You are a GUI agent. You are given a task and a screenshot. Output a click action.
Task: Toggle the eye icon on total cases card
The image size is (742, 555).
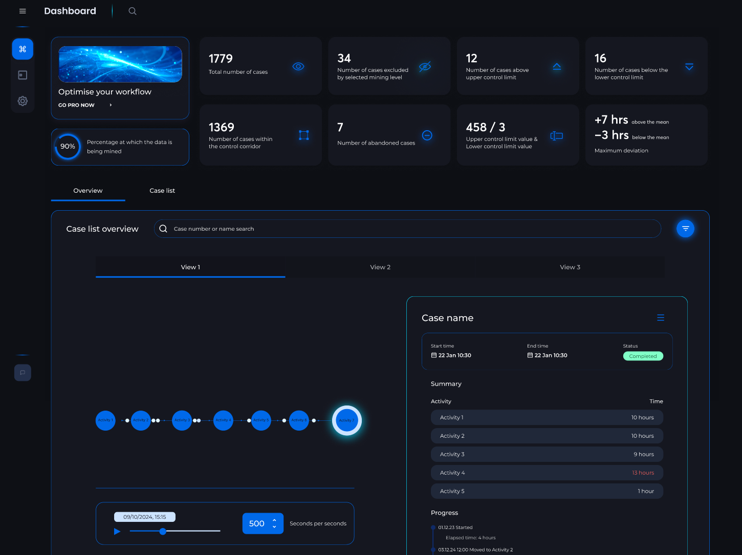(x=298, y=66)
